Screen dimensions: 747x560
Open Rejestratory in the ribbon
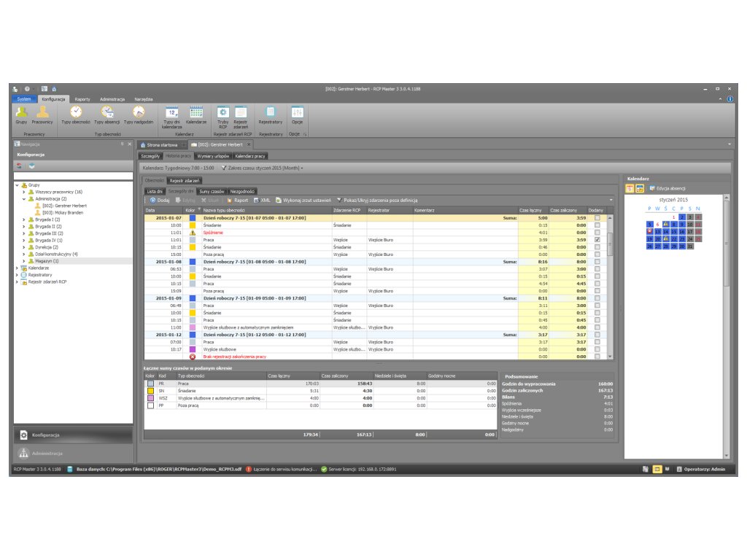[x=271, y=114]
